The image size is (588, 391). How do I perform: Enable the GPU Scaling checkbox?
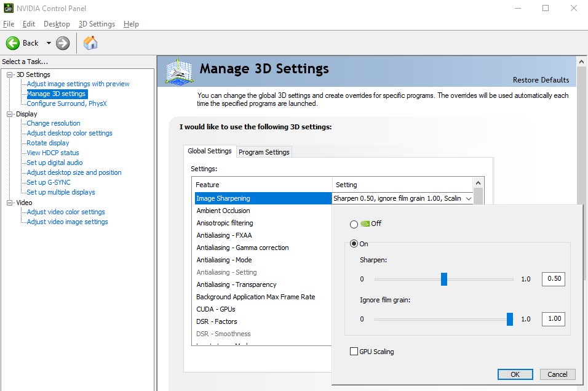point(354,352)
